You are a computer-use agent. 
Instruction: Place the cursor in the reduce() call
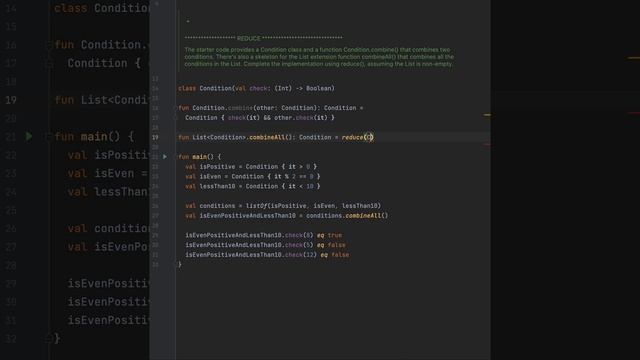(x=357, y=138)
